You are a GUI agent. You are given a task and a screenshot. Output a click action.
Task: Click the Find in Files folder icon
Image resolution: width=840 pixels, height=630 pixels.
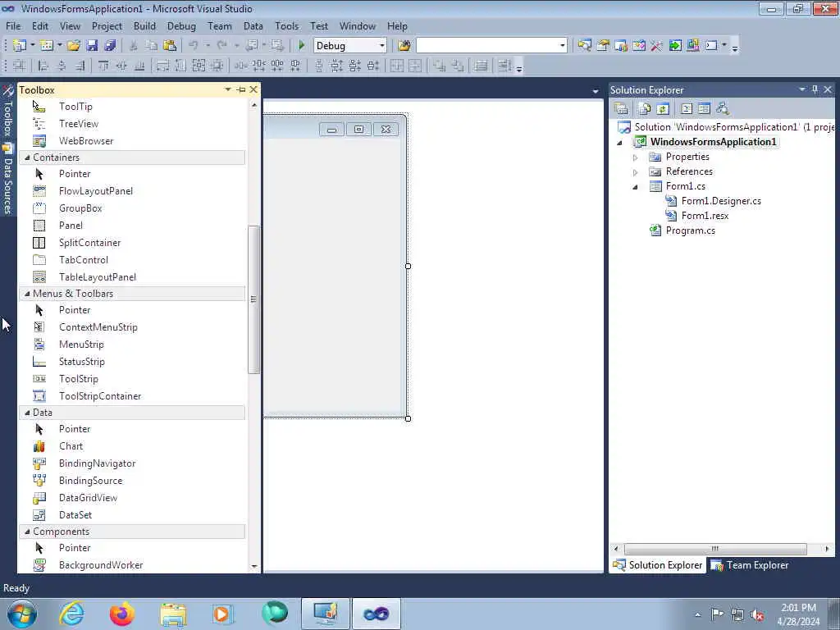click(x=404, y=46)
